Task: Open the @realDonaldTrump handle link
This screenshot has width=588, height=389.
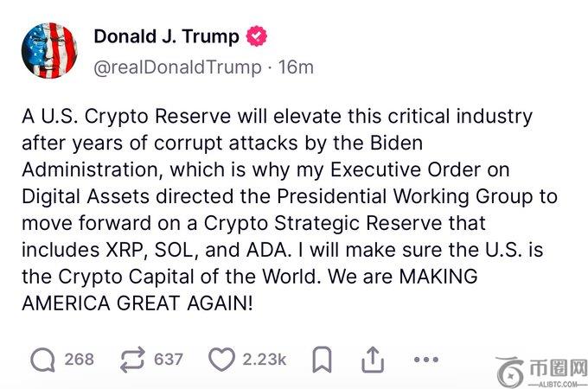Action: pyautogui.click(x=179, y=67)
